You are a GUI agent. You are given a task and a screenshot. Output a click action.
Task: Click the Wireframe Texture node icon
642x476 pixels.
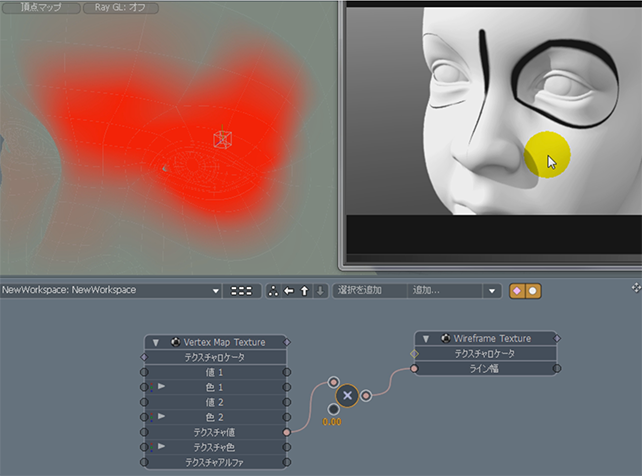(x=445, y=339)
